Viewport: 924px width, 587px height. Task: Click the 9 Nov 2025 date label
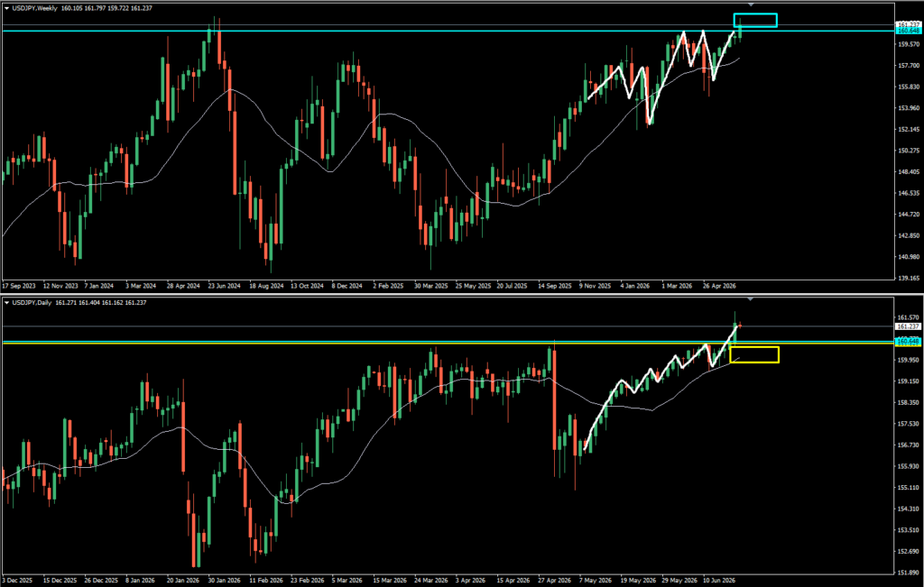pyautogui.click(x=596, y=286)
